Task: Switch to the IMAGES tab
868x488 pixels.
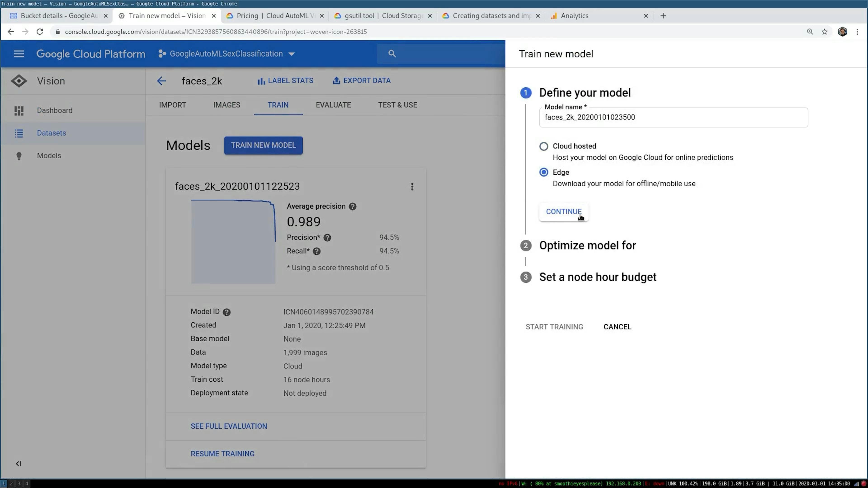Action: [227, 105]
